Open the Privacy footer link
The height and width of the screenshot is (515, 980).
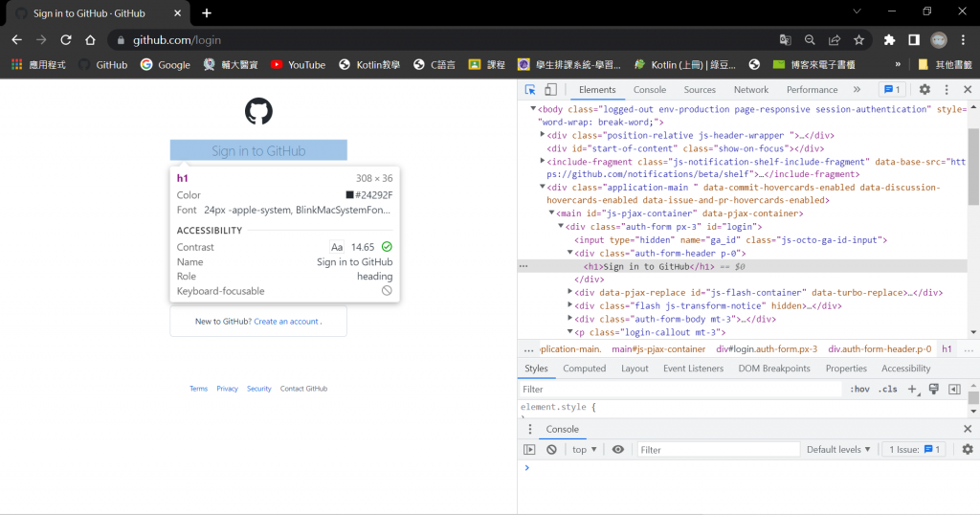pos(227,389)
